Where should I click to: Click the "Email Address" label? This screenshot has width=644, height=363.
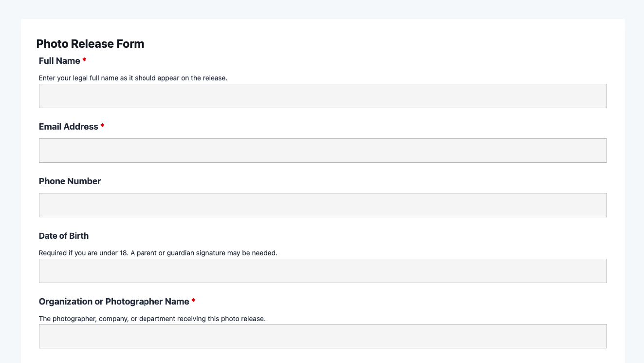(69, 127)
